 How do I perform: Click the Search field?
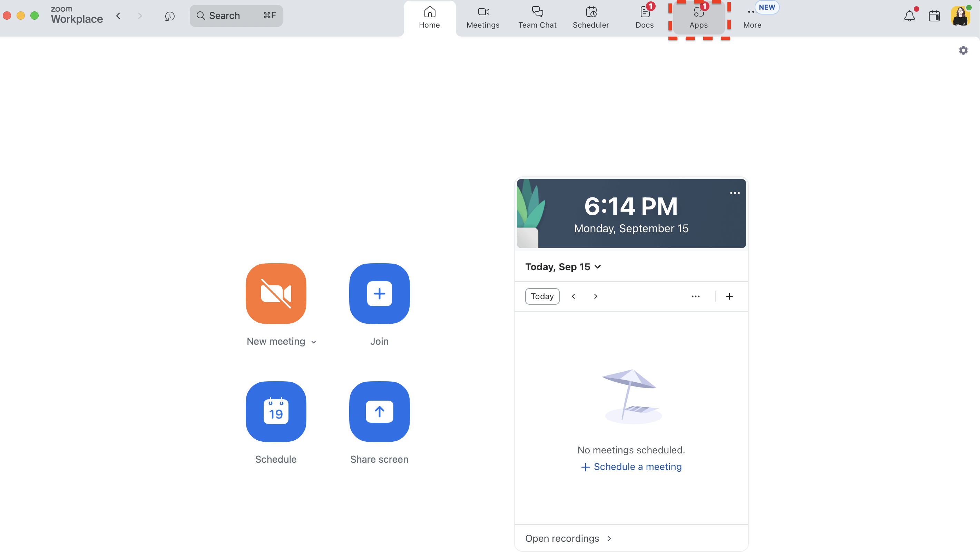coord(236,16)
